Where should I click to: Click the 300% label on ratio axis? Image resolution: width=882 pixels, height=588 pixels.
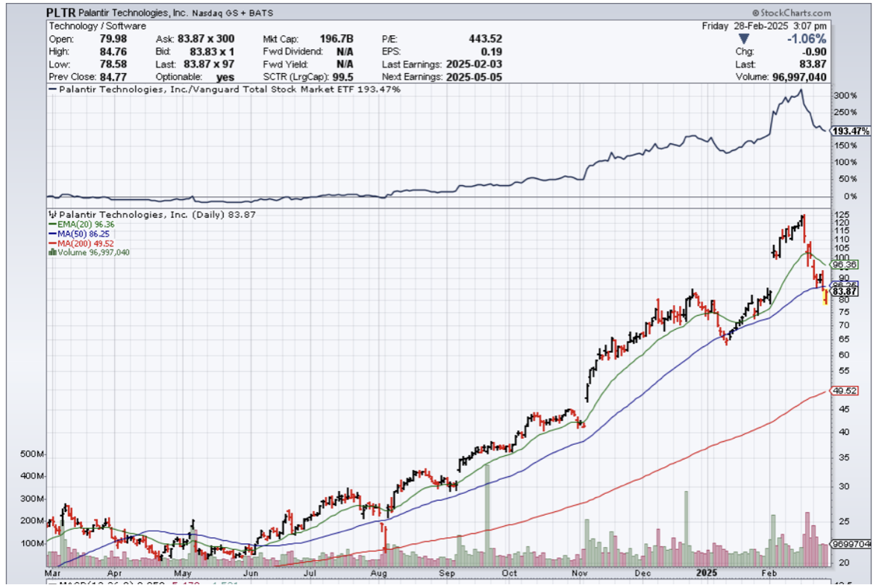(845, 96)
